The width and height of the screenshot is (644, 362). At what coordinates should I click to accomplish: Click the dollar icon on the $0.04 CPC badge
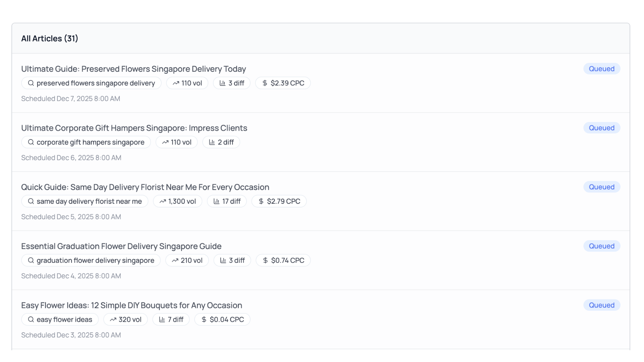tap(204, 319)
